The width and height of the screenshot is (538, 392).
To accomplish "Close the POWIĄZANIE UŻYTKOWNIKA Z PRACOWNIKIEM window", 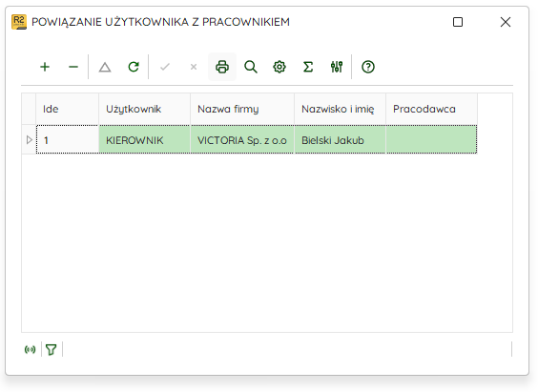I will [x=506, y=22].
